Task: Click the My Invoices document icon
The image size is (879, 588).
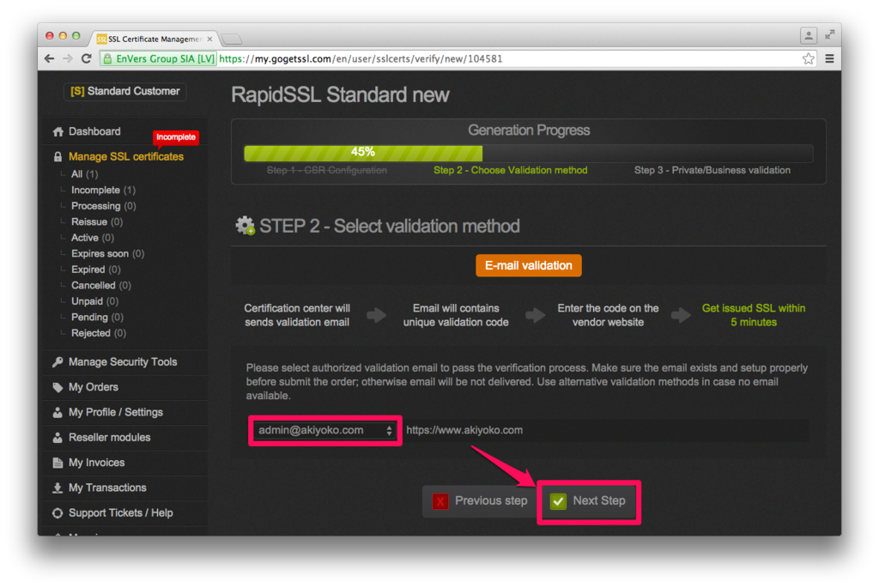Action: (58, 463)
